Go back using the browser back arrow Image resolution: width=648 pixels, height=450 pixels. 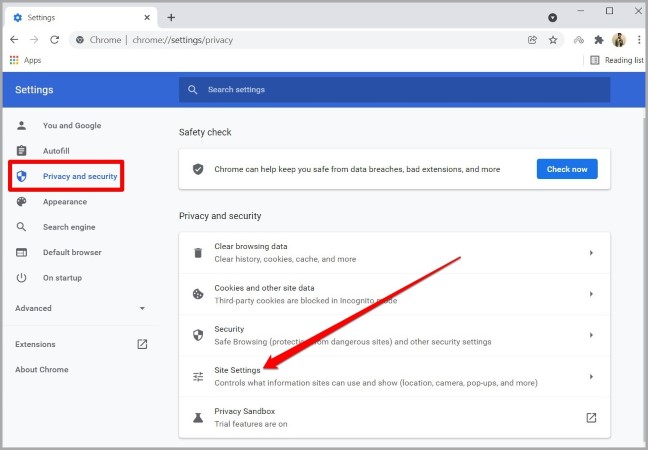coord(14,40)
